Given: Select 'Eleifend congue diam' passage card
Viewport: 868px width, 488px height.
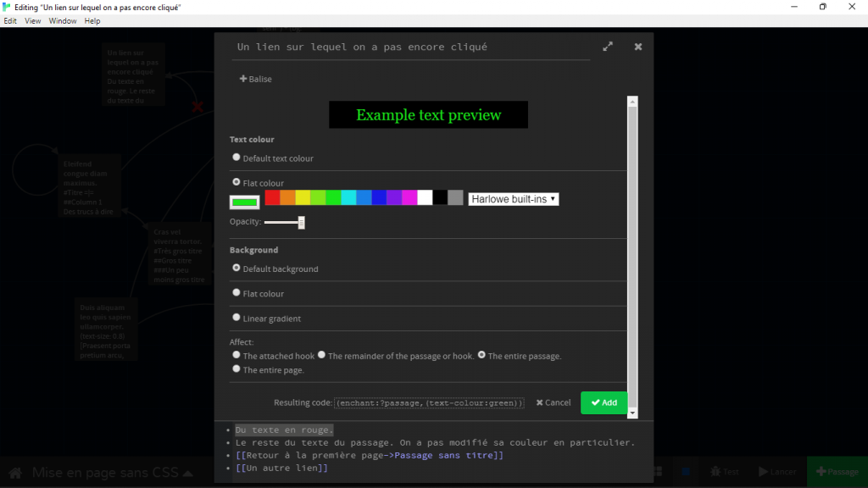Looking at the screenshot, I should [x=89, y=187].
